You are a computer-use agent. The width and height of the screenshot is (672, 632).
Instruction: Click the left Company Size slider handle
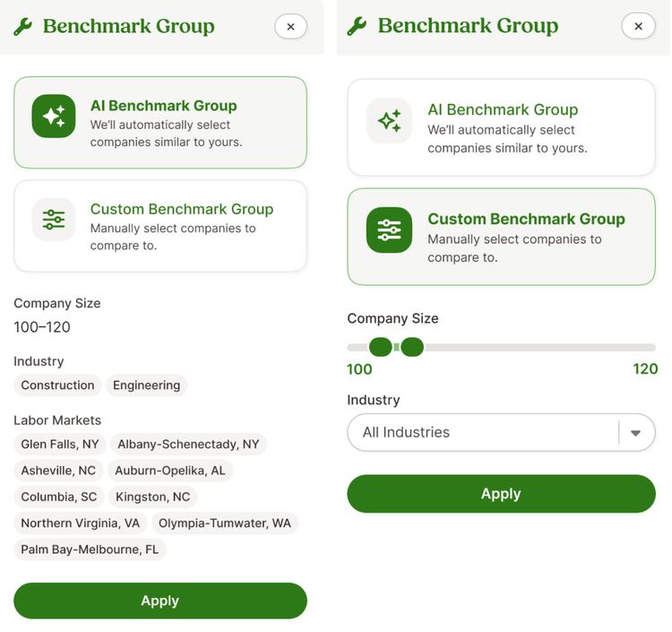pyautogui.click(x=381, y=347)
